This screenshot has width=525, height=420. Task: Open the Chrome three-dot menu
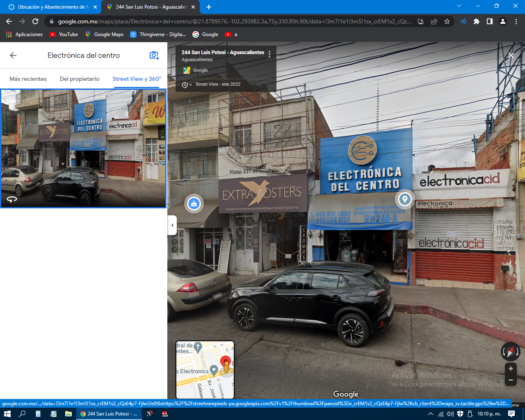click(x=516, y=21)
